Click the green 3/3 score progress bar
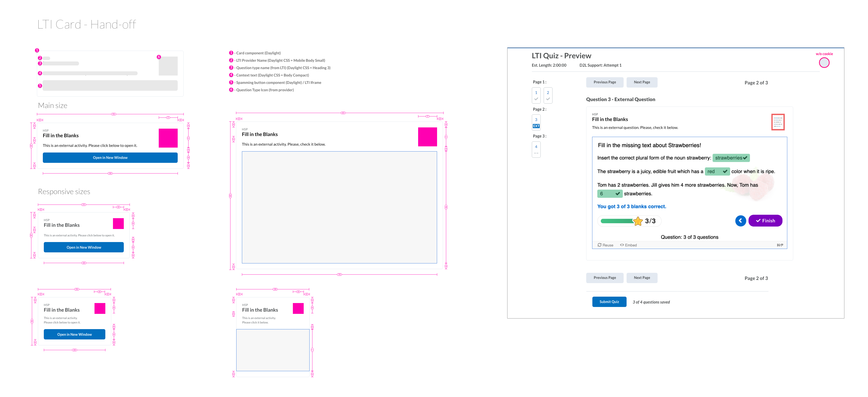The width and height of the screenshot is (868, 397). tap(617, 221)
